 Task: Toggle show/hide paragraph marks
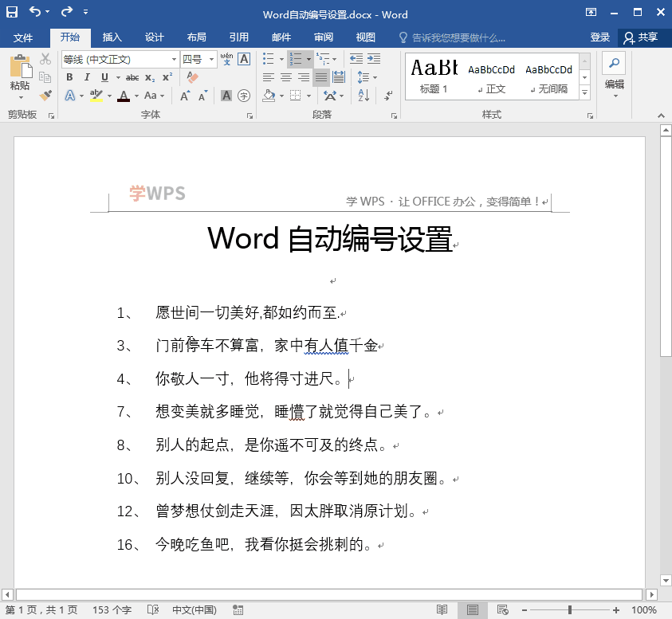pyautogui.click(x=389, y=96)
